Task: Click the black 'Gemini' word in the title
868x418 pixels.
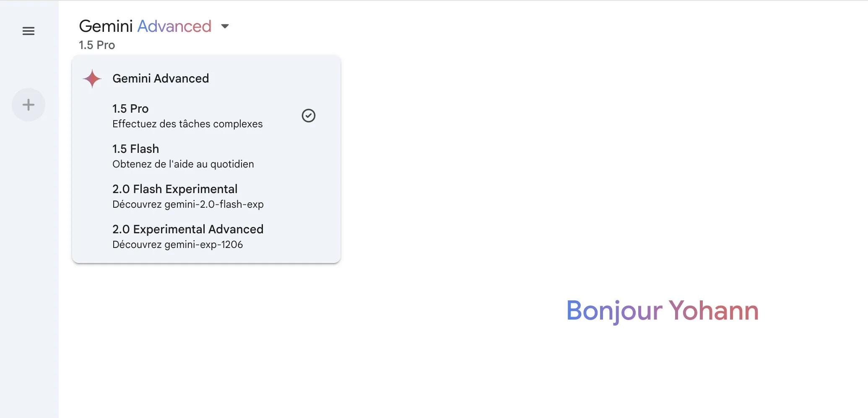Action: coord(106,26)
